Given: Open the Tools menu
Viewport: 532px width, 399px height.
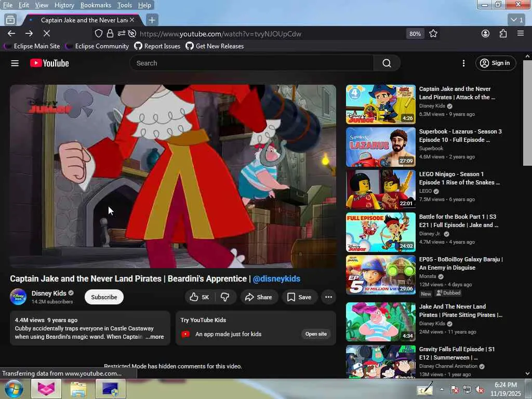Looking at the screenshot, I should 124,5.
